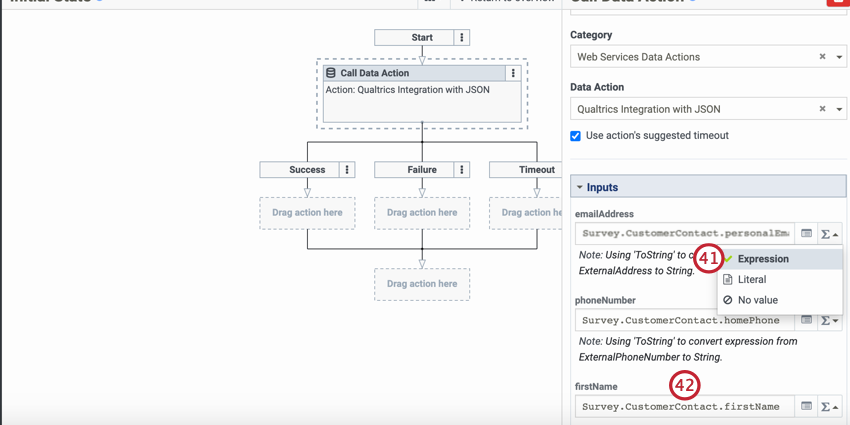
Task: Open Start node three-dot menu
Action: click(461, 38)
